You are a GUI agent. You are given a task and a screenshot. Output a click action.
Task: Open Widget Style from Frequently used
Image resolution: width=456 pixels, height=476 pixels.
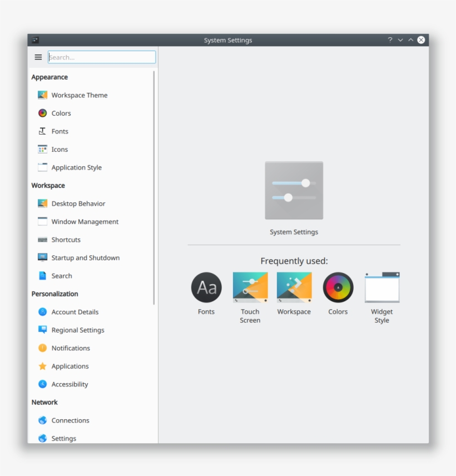pos(381,287)
